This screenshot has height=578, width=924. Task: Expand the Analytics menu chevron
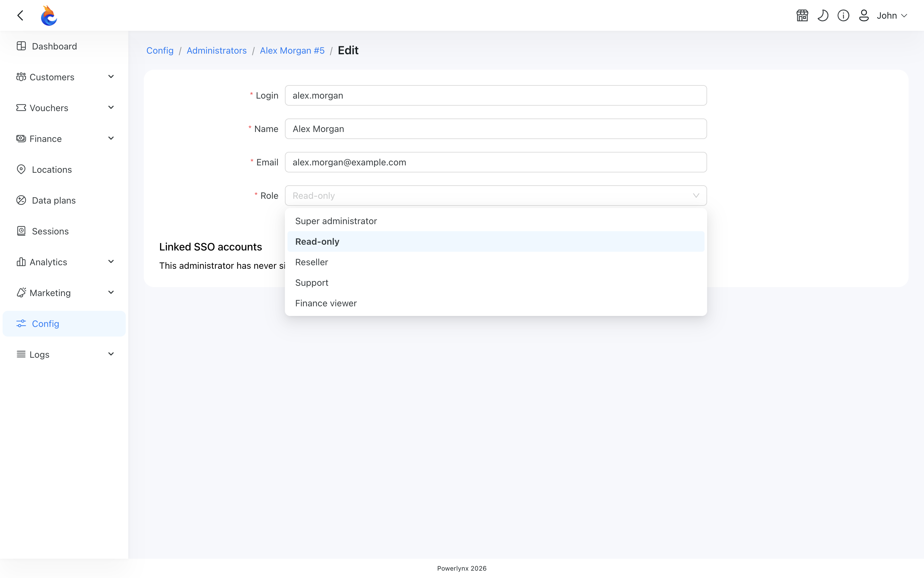tap(111, 262)
